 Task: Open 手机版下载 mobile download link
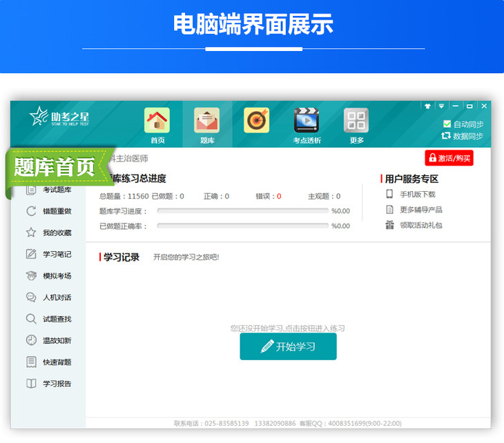[x=417, y=195]
